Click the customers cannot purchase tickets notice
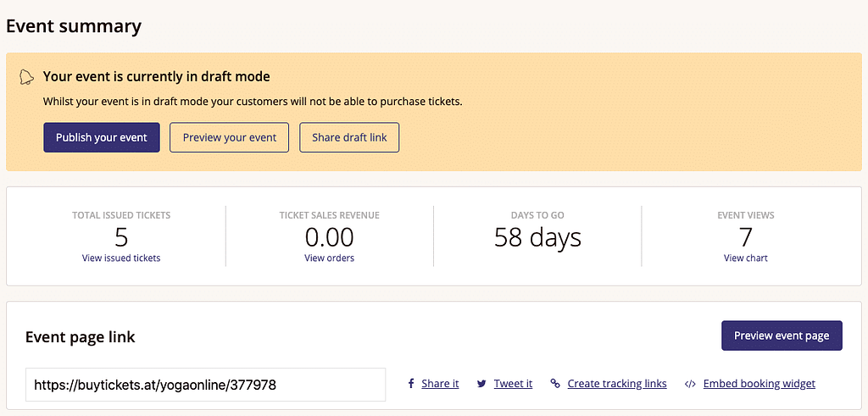868x416 pixels. [253, 102]
